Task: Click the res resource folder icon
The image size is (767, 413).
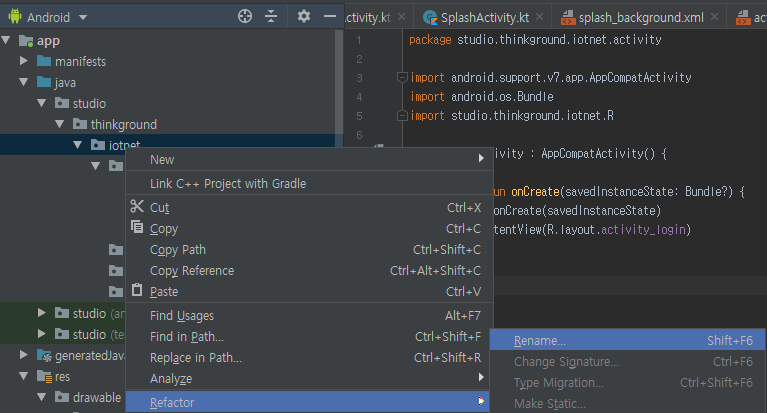Action: pos(45,376)
